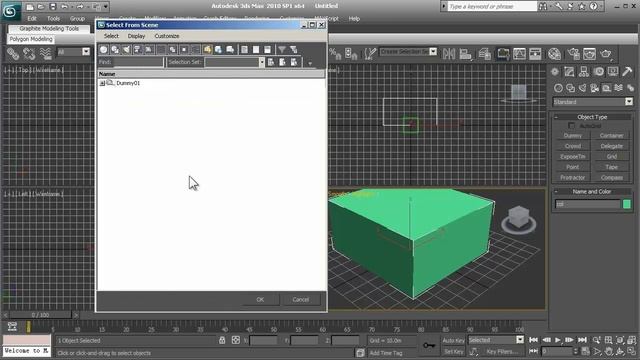Open the Utilities hammer panel tab
Viewport: 640px width, 360px height.
point(627,72)
